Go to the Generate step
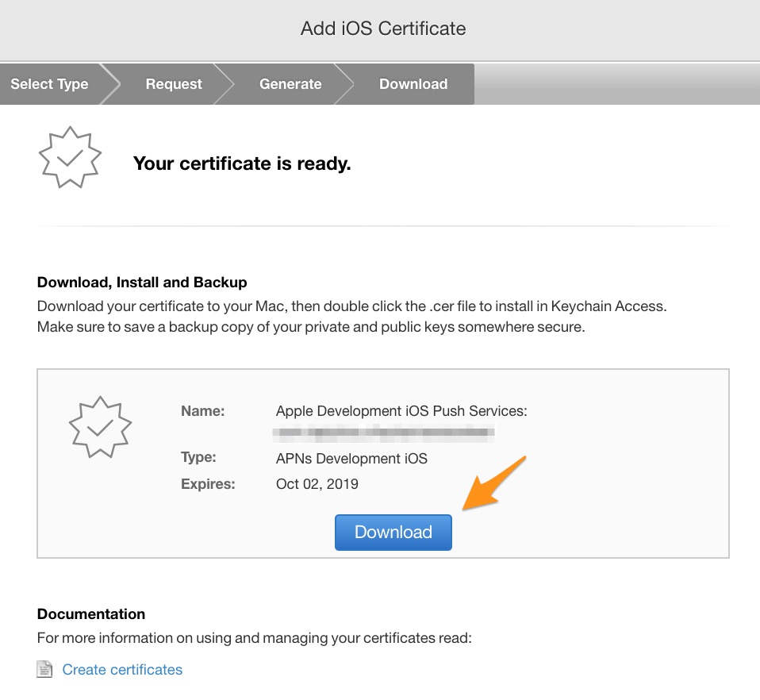Screen dimensions: 760x700 [290, 84]
